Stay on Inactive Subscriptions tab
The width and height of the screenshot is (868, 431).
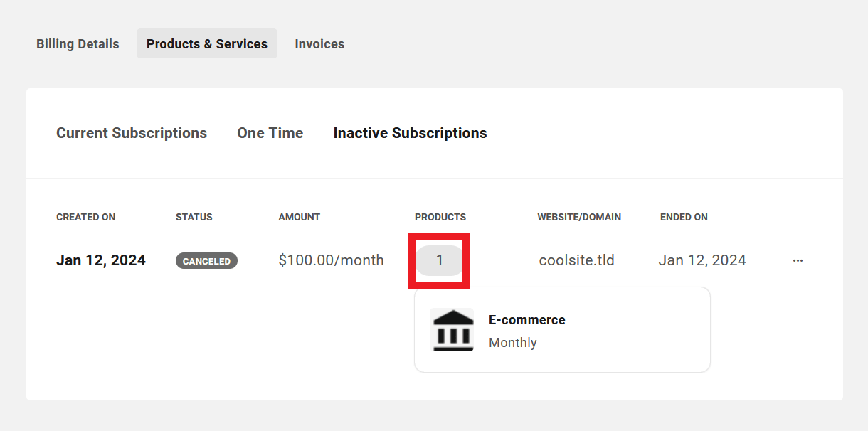pyautogui.click(x=410, y=133)
